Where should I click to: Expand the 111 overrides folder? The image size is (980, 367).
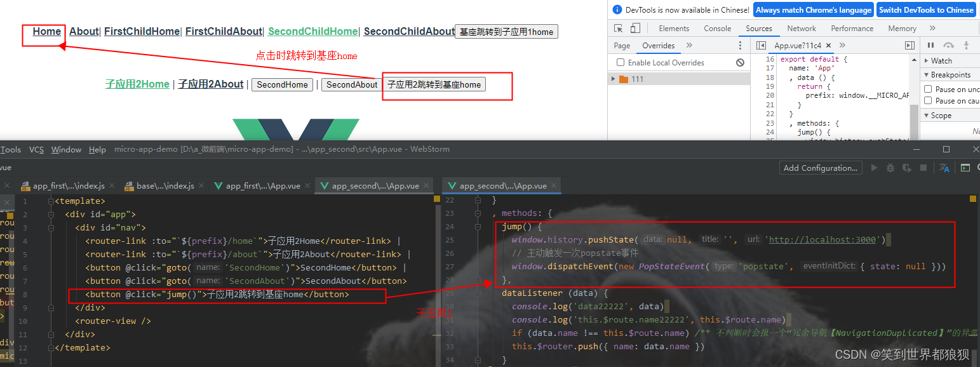click(x=613, y=79)
